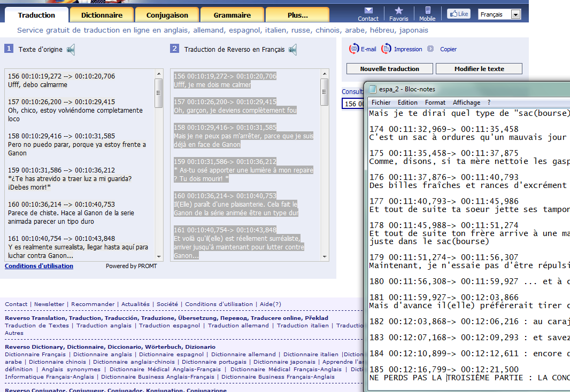Open the Traduction de Textes footer link
570x392 pixels.
37,326
